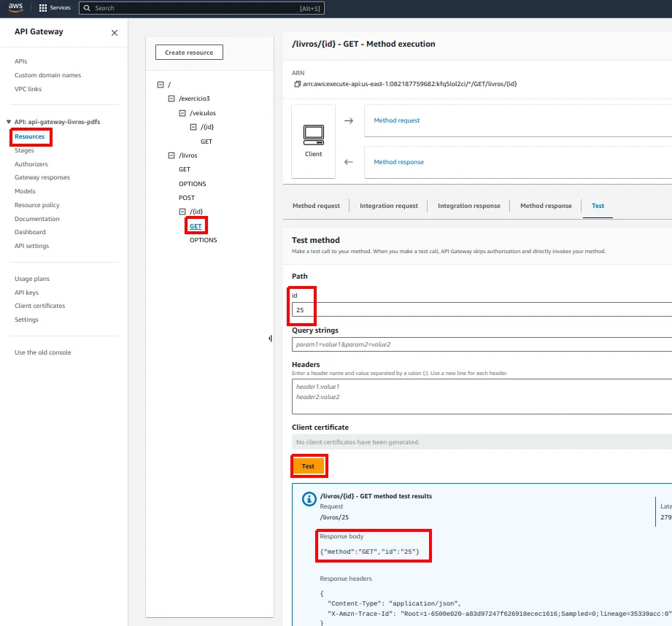
Task: Click the Create resource button
Action: pos(189,53)
